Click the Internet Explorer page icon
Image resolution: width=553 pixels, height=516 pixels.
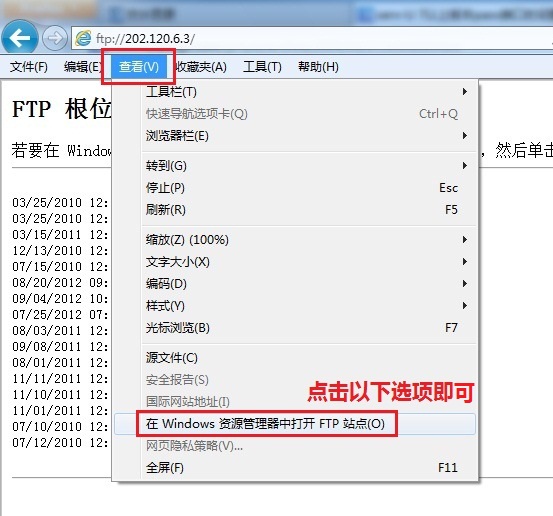coord(83,38)
